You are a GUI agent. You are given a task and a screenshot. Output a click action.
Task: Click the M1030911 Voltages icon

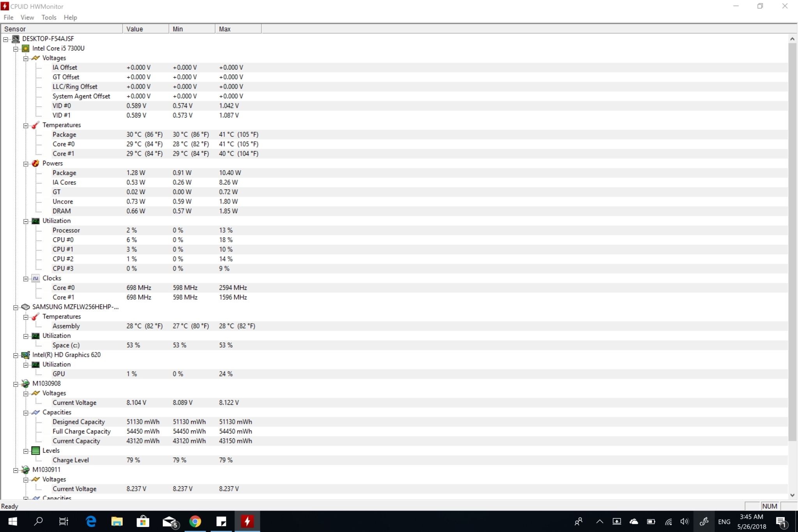click(x=35, y=479)
